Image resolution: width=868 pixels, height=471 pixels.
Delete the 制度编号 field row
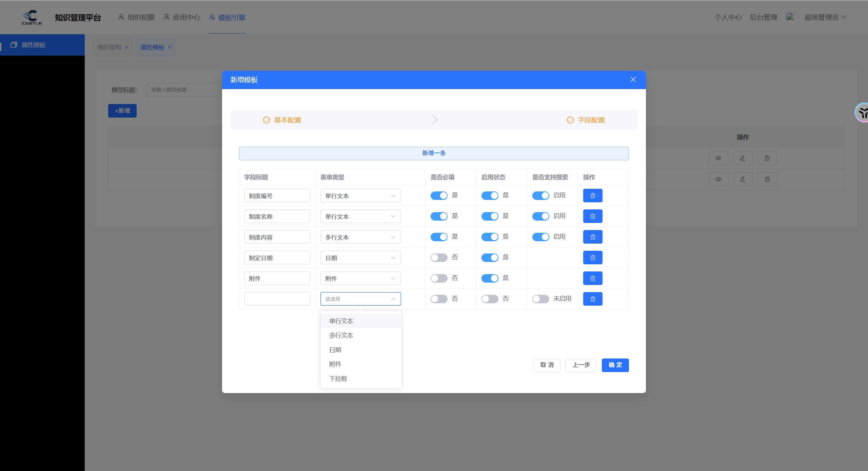click(592, 196)
